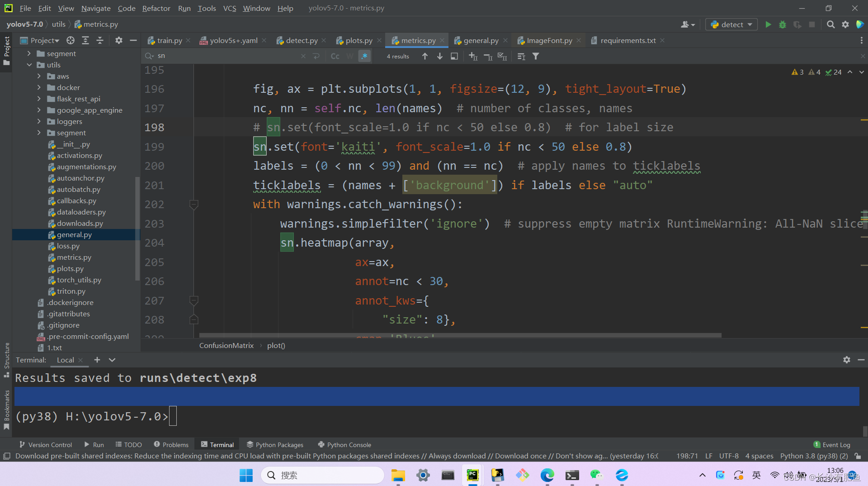868x486 pixels.
Task: Open the user account menu
Action: pyautogui.click(x=688, y=24)
